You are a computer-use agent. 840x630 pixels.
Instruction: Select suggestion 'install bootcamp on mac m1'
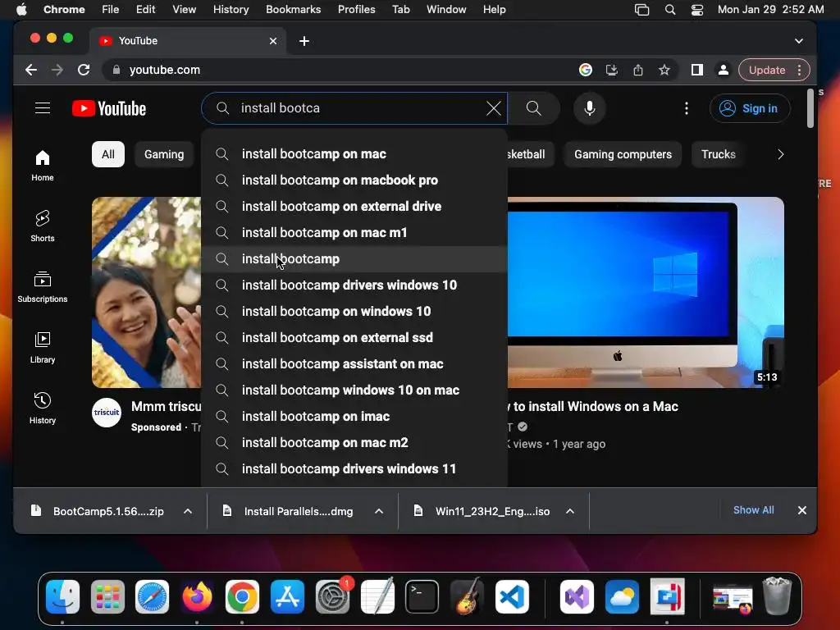pyautogui.click(x=354, y=232)
